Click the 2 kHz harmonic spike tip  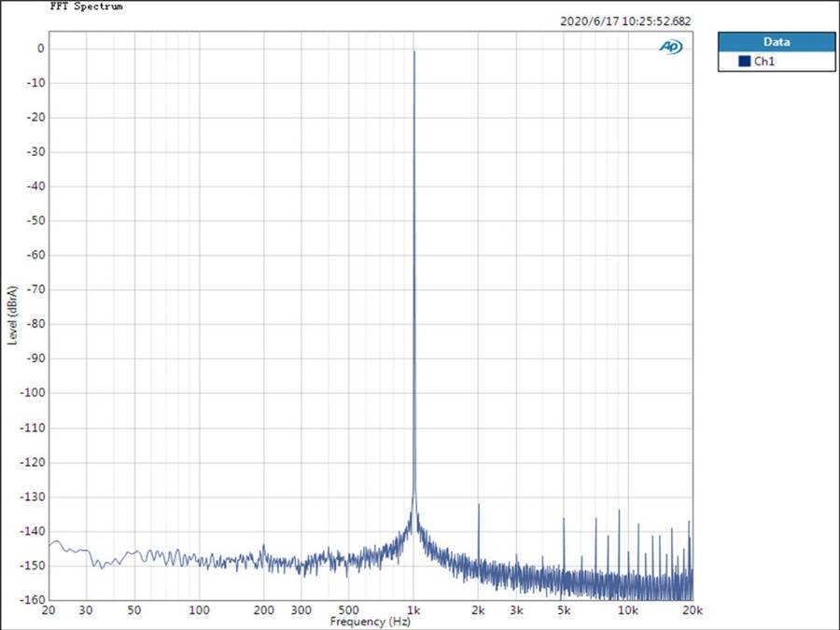[x=479, y=505]
